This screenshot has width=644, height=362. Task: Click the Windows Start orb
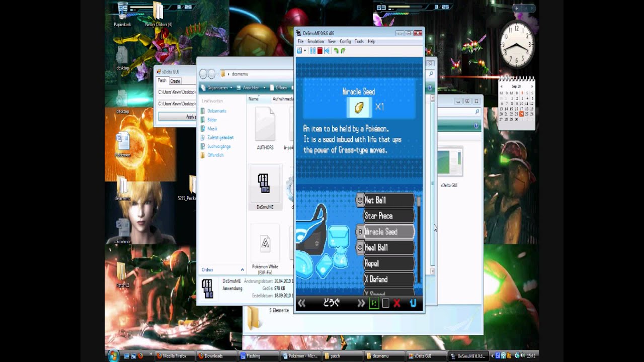click(x=114, y=355)
